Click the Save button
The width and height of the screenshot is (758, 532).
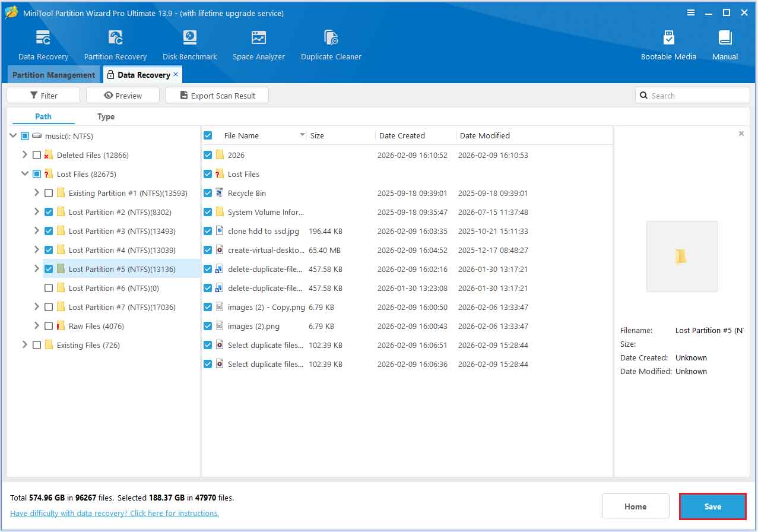[712, 506]
